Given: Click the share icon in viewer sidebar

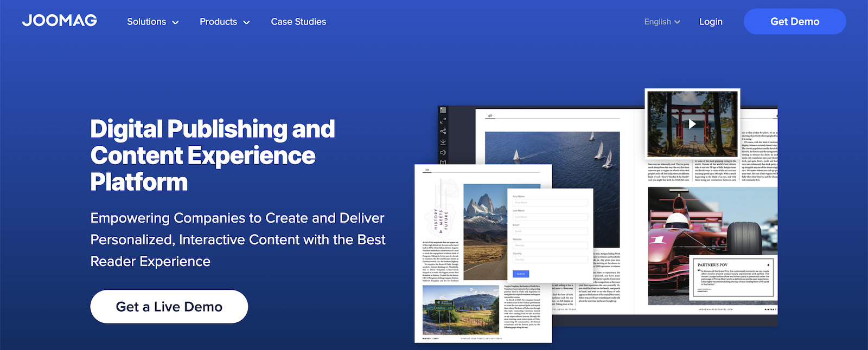Looking at the screenshot, I should click(x=443, y=131).
